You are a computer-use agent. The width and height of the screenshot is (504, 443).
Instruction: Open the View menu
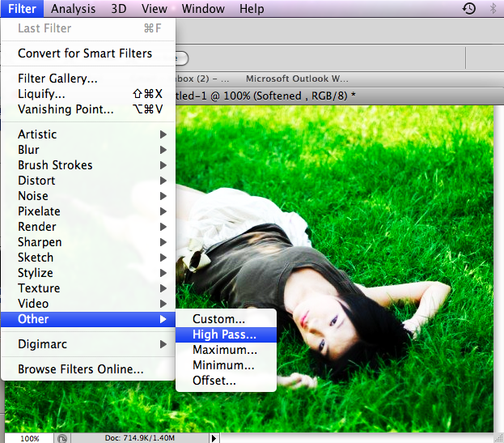155,9
